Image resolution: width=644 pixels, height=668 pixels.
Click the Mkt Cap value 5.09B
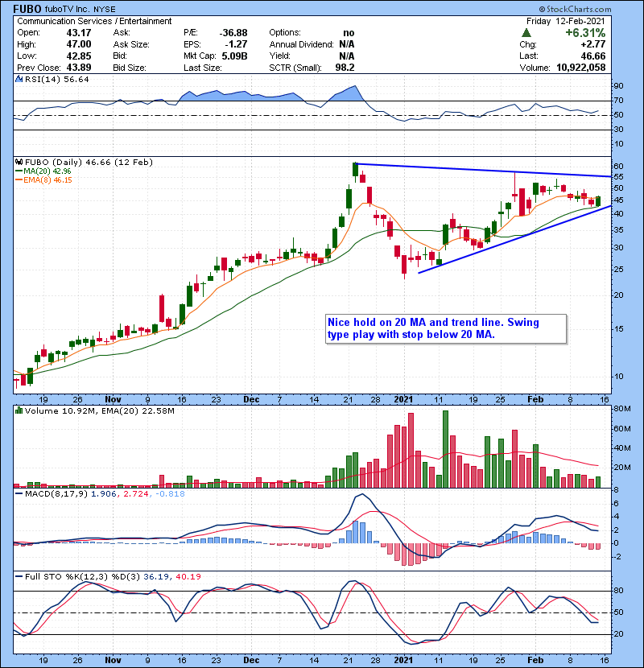pos(234,56)
